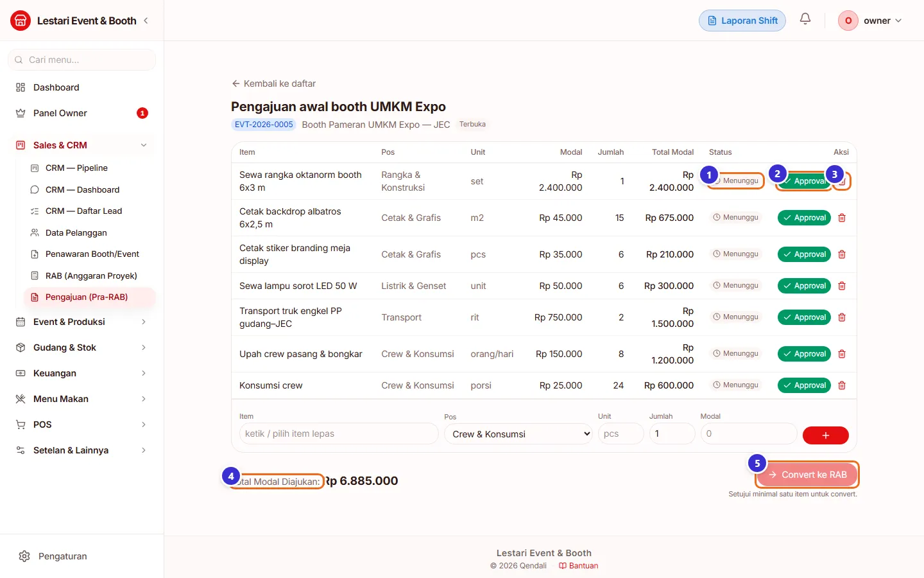Go to CRM — Dashboard
This screenshot has height=578, width=924.
click(89, 189)
